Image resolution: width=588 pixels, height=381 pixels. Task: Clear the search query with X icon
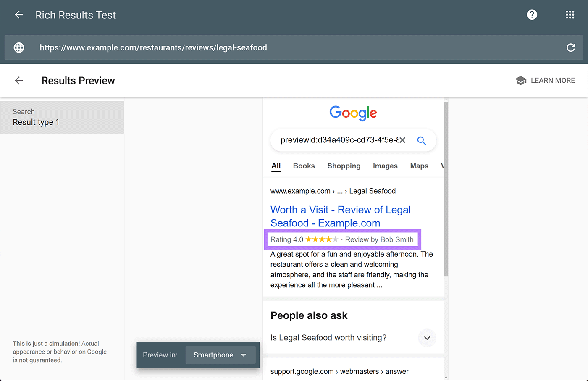[402, 140]
